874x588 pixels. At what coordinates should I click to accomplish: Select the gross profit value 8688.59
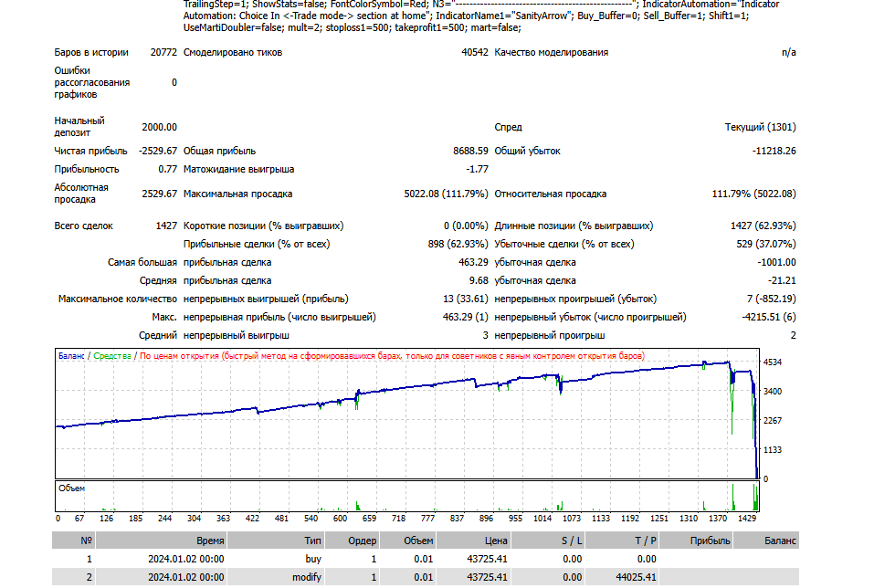click(470, 151)
